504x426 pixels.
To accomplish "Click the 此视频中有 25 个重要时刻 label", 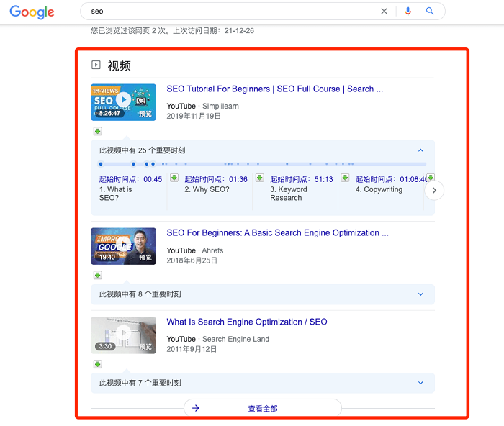I will tap(142, 150).
